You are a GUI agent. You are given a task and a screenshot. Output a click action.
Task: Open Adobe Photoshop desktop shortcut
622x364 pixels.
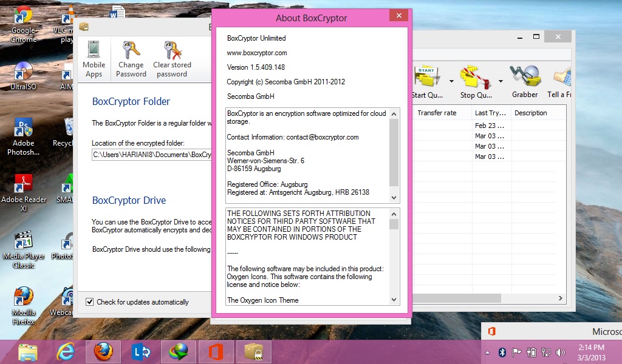(23, 137)
